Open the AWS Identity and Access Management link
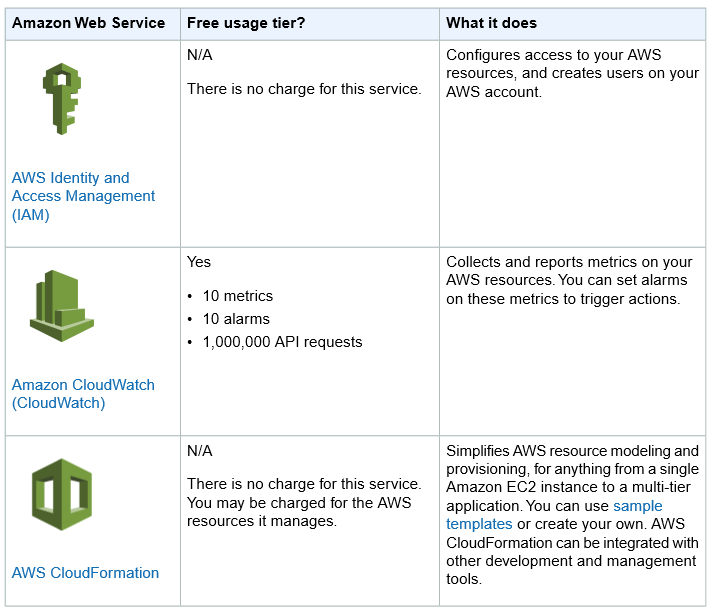The height and width of the screenshot is (612, 713). click(83, 196)
